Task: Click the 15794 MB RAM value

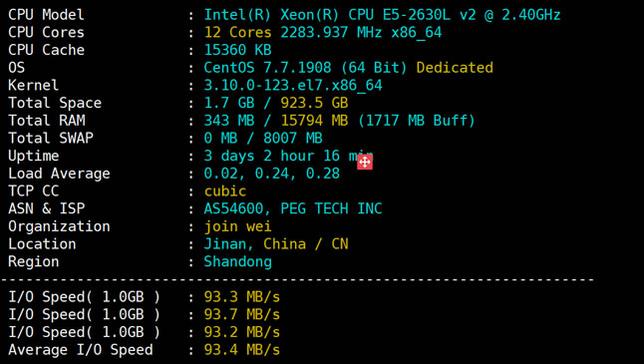Action: (x=314, y=121)
